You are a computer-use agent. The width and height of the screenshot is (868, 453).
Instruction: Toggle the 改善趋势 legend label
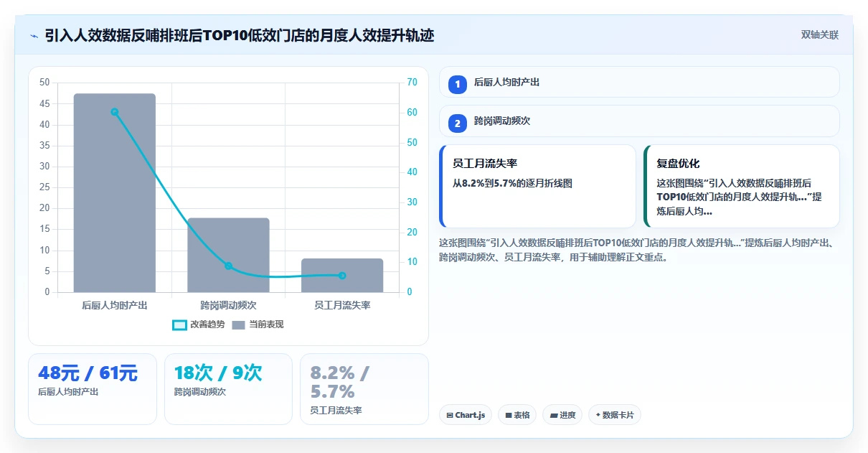coord(207,324)
